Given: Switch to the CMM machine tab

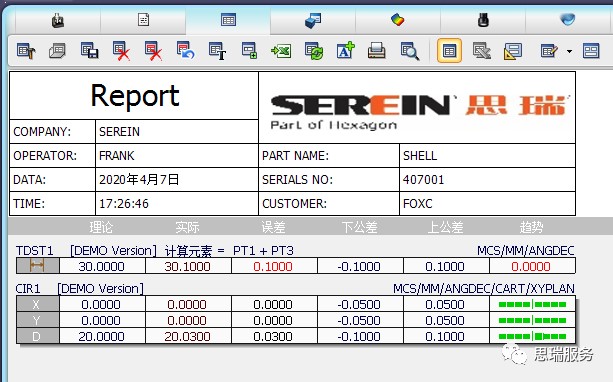Looking at the screenshot, I should pyautogui.click(x=58, y=20).
